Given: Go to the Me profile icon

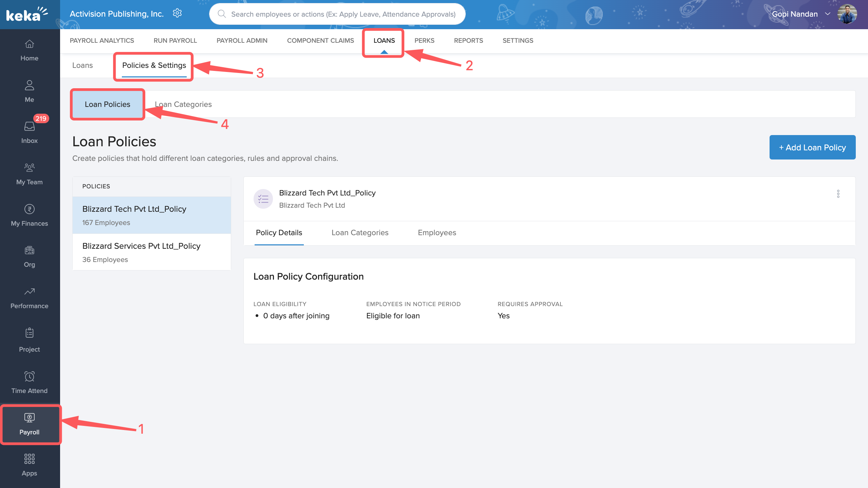Looking at the screenshot, I should (30, 85).
